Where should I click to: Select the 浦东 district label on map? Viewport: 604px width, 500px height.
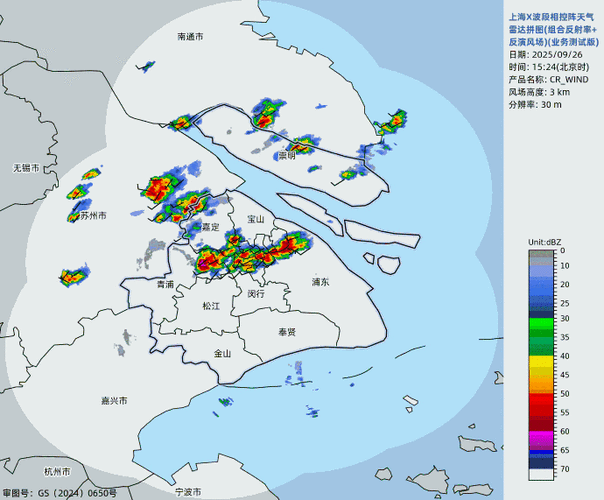click(x=320, y=283)
